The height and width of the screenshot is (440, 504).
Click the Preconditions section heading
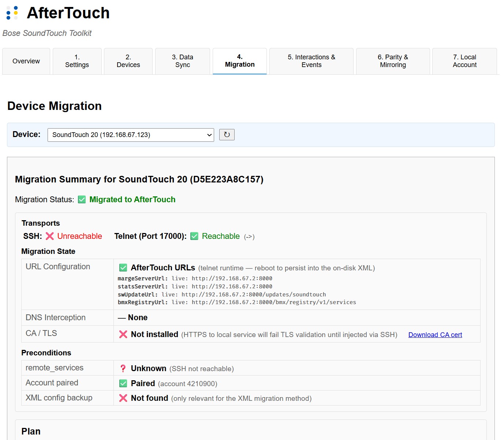click(x=46, y=353)
